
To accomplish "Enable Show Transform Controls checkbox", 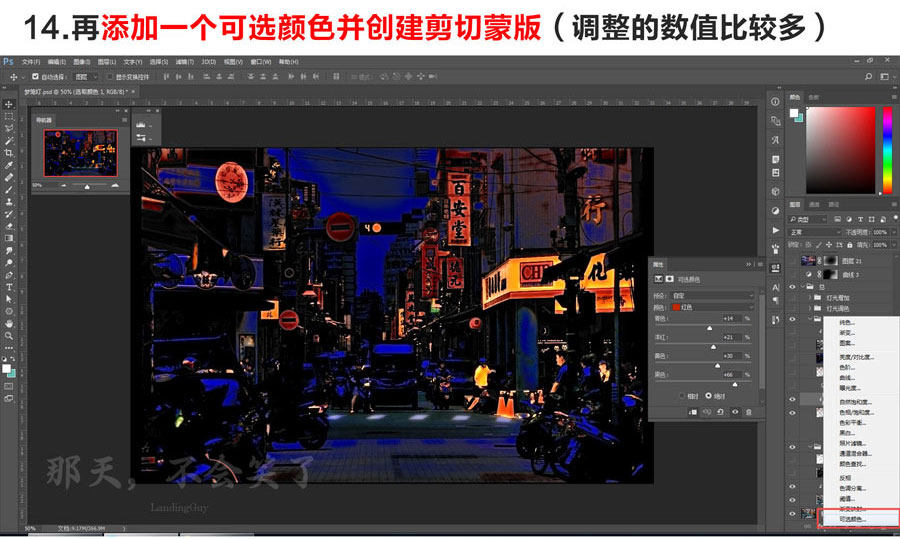I will 110,76.
